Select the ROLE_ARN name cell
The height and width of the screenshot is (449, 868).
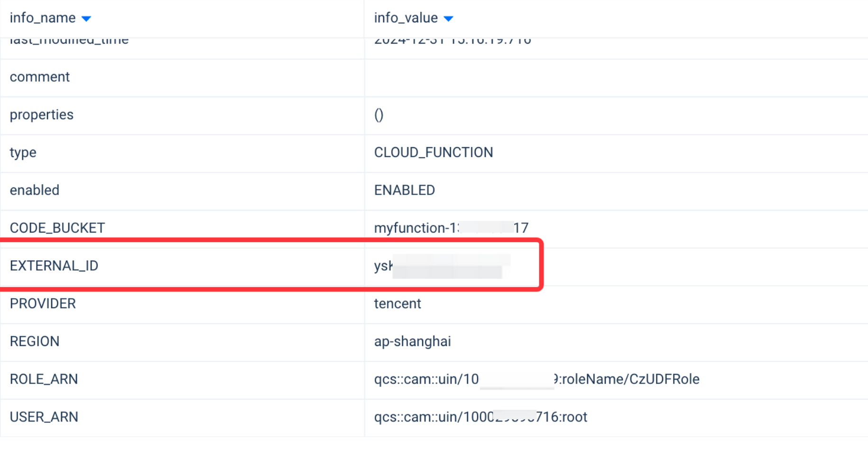(x=44, y=379)
